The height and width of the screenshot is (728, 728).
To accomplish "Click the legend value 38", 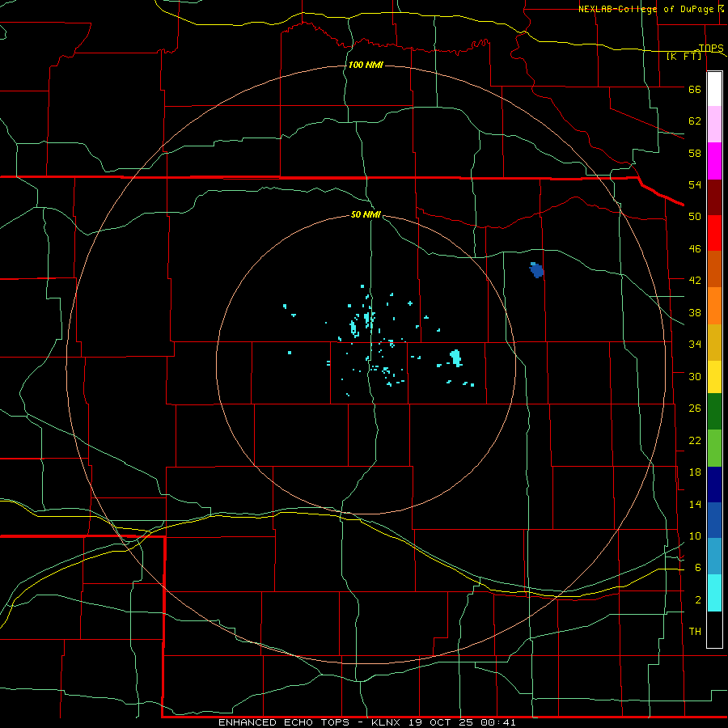I will point(695,313).
